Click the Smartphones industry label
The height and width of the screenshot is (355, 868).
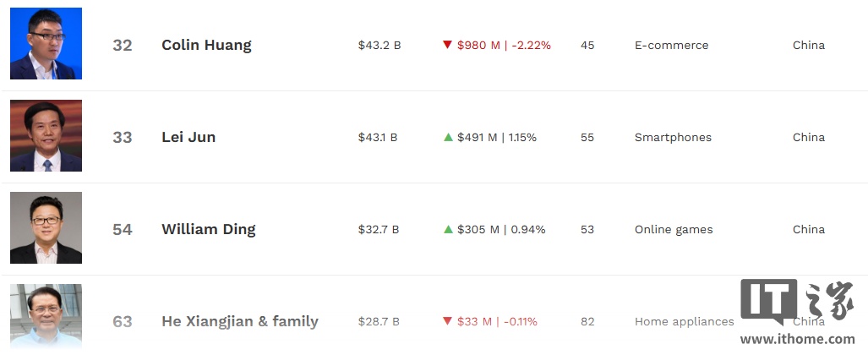(x=673, y=137)
